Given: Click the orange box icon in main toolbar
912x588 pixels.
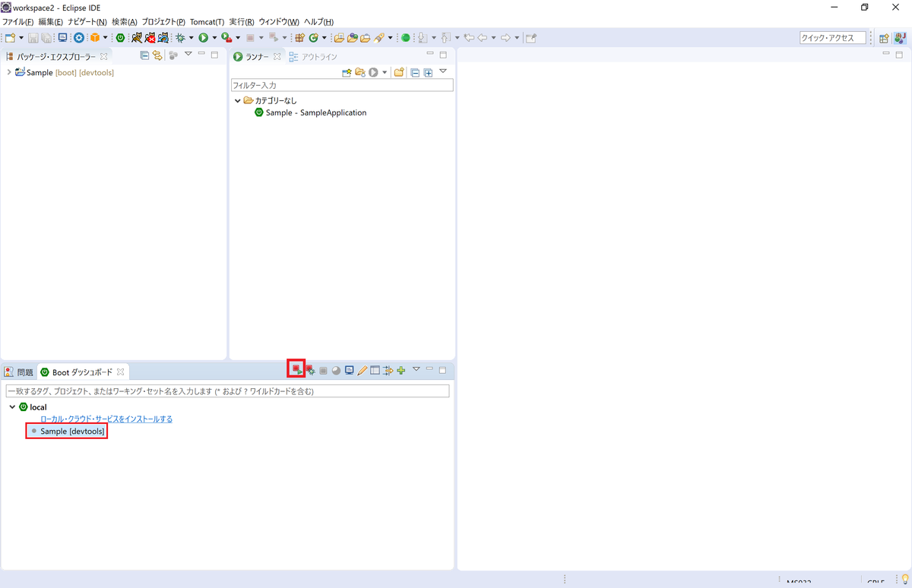Looking at the screenshot, I should coord(95,37).
